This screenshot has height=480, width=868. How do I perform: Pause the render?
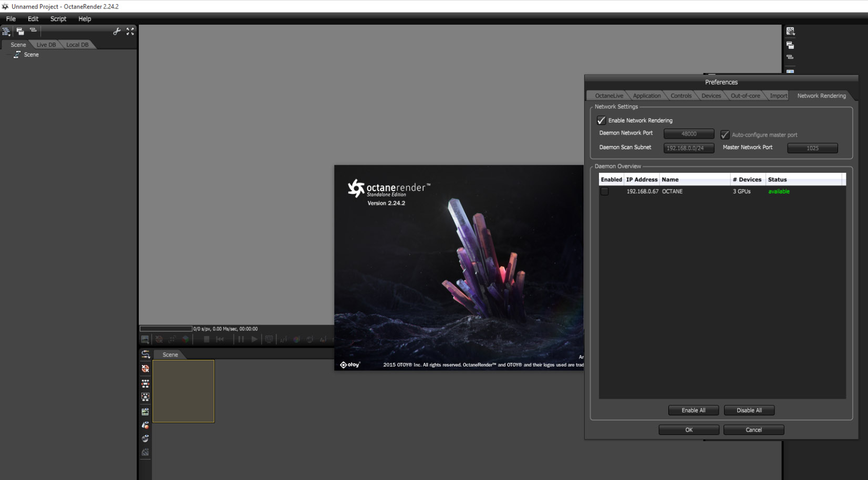pos(241,339)
